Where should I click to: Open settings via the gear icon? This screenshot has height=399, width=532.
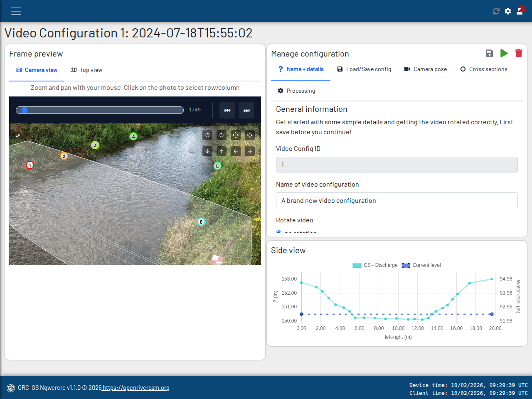pyautogui.click(x=508, y=11)
